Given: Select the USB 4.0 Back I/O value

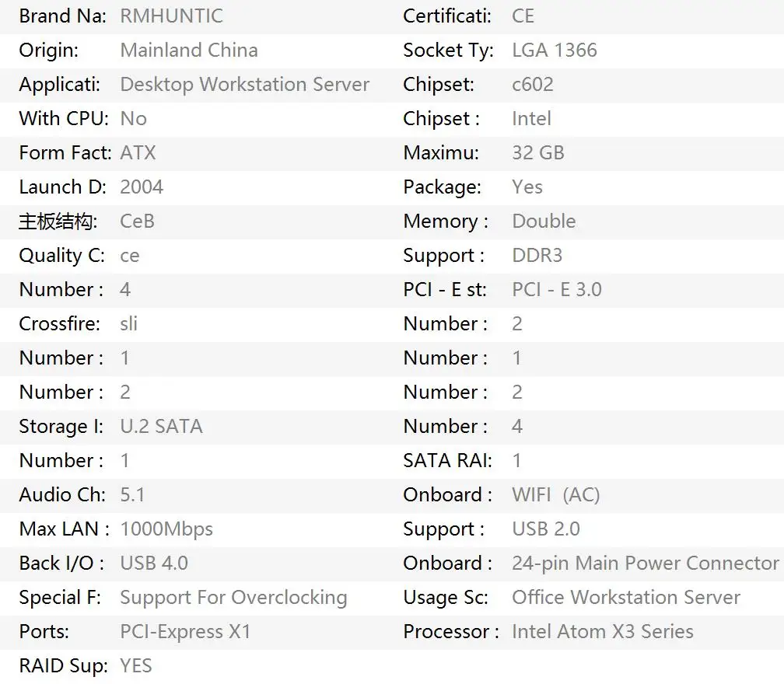Looking at the screenshot, I should [x=154, y=564].
